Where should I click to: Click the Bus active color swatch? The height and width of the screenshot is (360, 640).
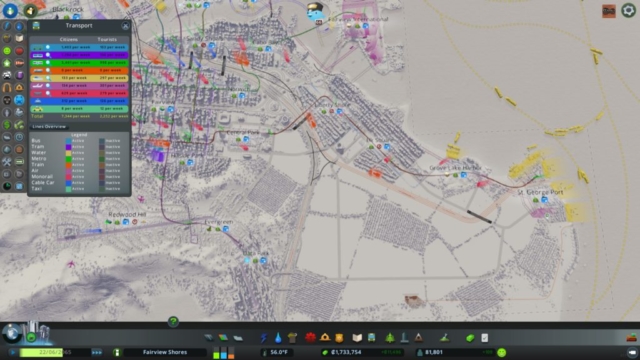click(x=69, y=141)
